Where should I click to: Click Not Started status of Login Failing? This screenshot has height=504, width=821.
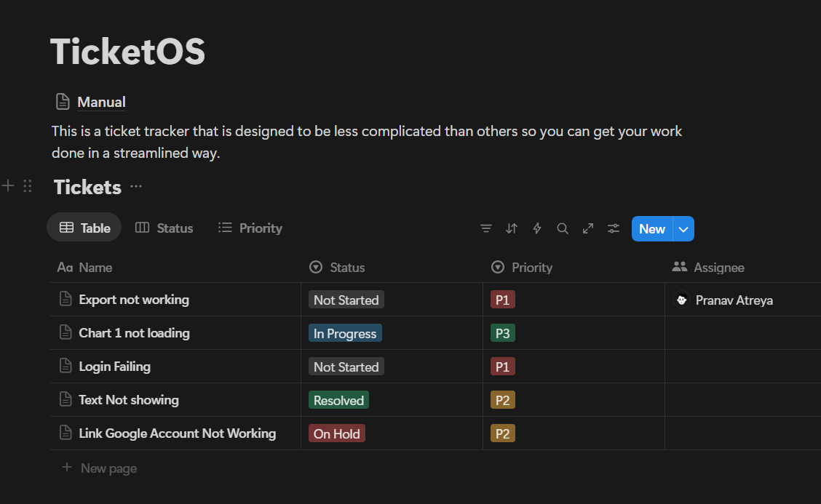[346, 367]
